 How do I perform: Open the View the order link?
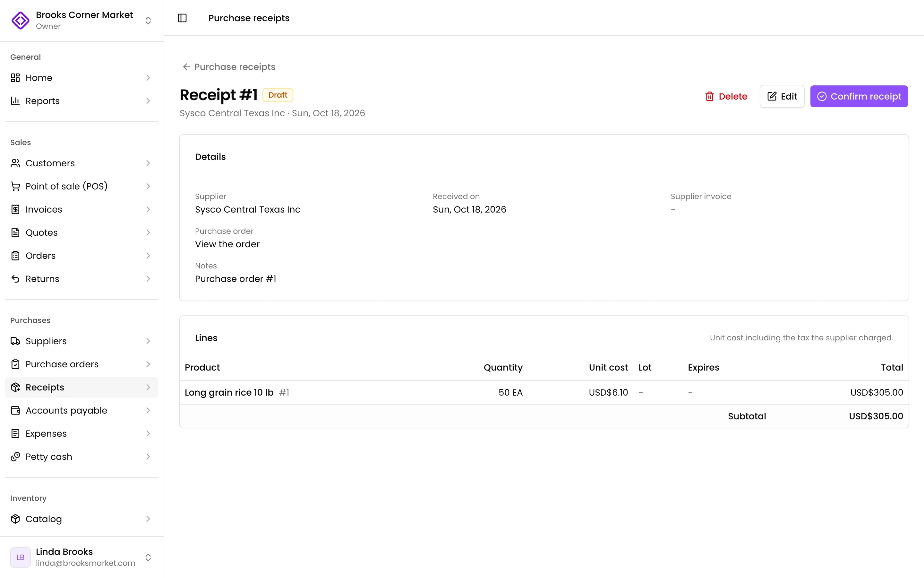(227, 244)
